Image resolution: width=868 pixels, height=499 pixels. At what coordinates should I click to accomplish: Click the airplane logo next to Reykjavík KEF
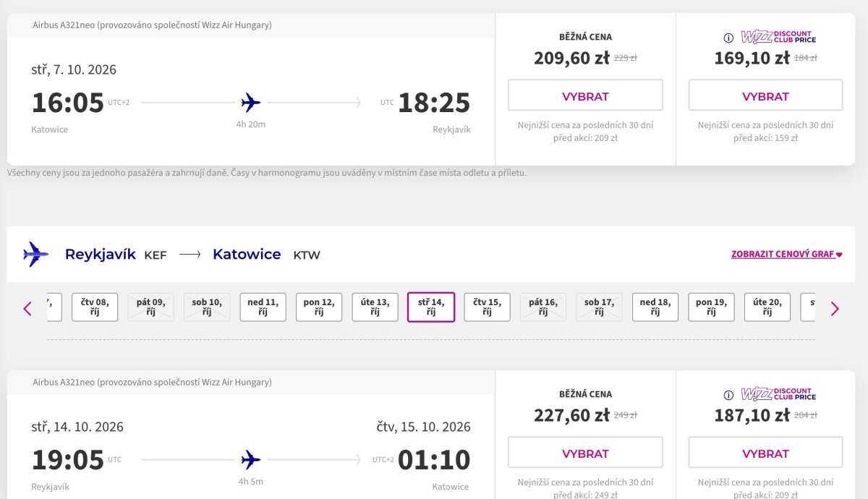coord(35,254)
